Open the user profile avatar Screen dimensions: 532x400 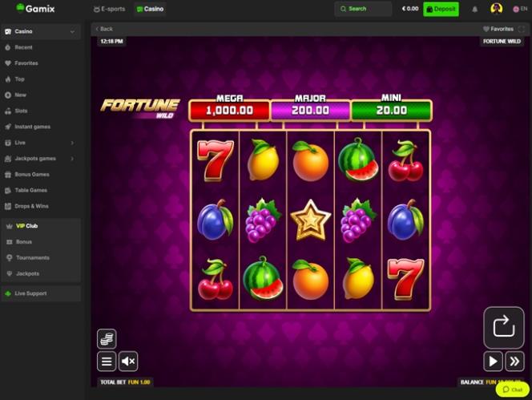coord(497,9)
